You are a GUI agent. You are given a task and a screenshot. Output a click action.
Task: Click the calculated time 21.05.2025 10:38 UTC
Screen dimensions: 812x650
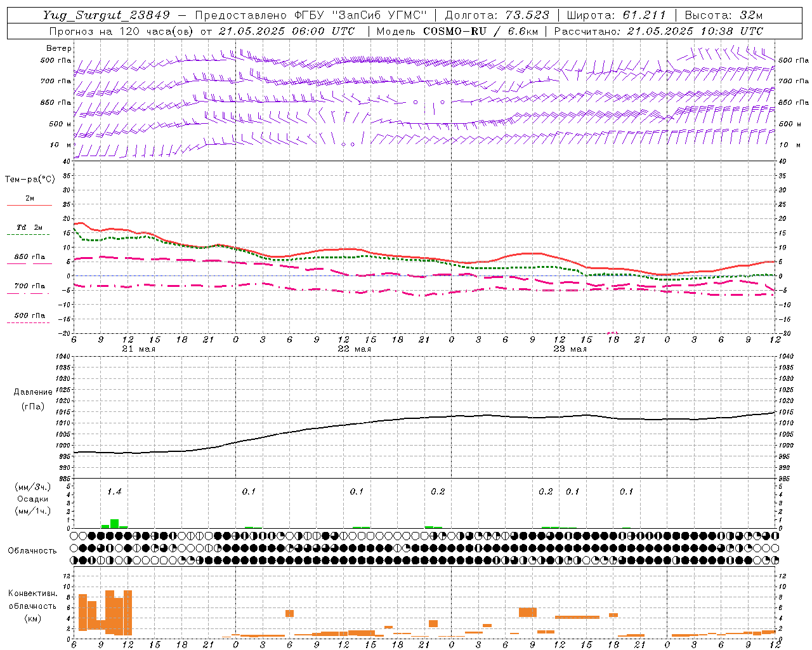[x=695, y=31]
